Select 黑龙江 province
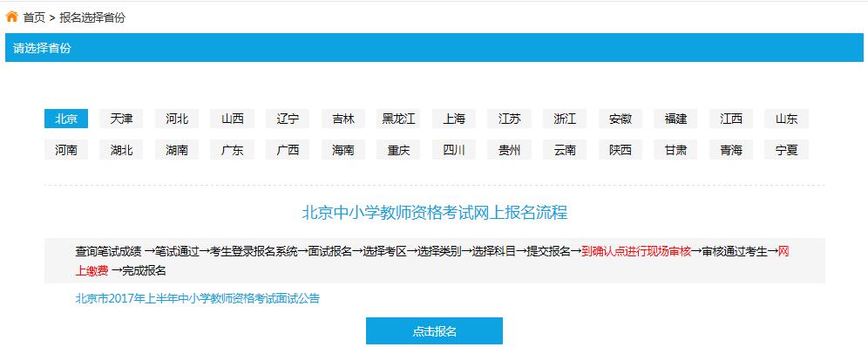 tap(398, 119)
